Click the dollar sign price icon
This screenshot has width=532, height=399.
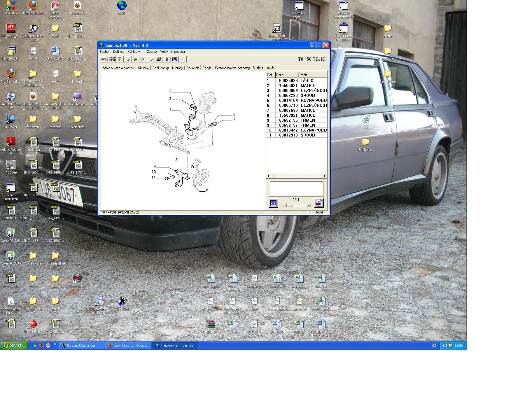(x=167, y=59)
